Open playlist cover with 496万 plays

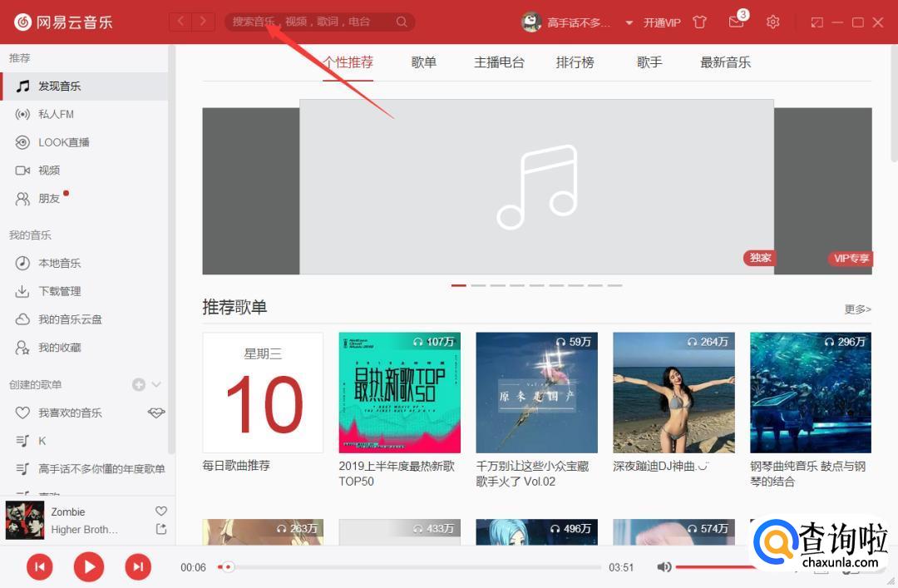536,531
